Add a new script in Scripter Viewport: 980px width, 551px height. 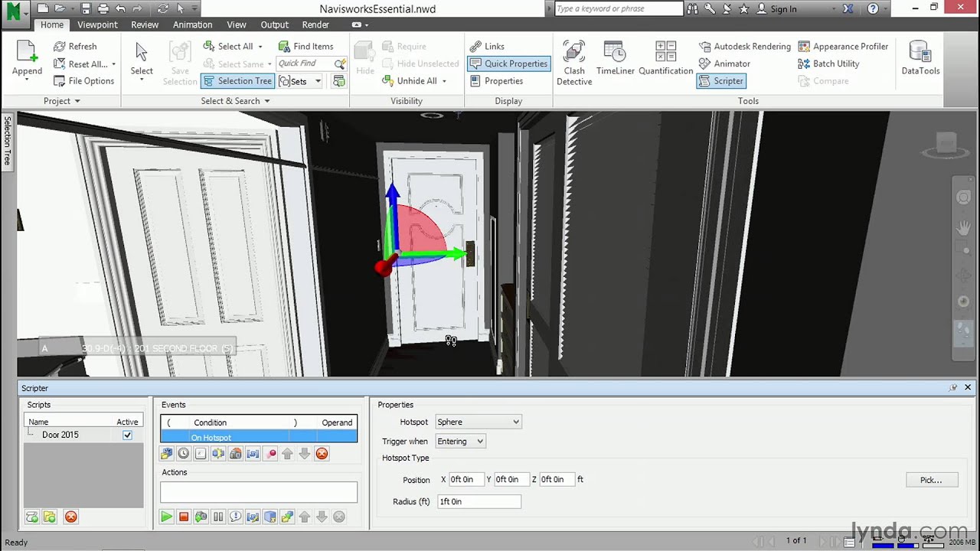pyautogui.click(x=32, y=517)
